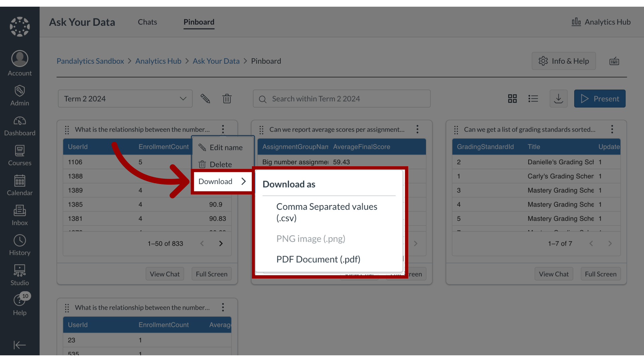
Task: Toggle the grid view layout icon
Action: (512, 98)
